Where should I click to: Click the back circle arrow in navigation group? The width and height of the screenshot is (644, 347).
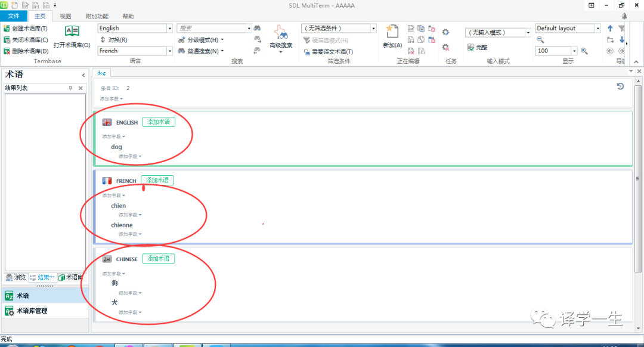(x=610, y=51)
